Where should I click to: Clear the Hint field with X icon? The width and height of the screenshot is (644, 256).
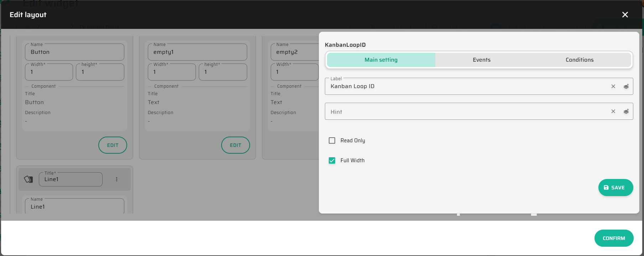(613, 111)
